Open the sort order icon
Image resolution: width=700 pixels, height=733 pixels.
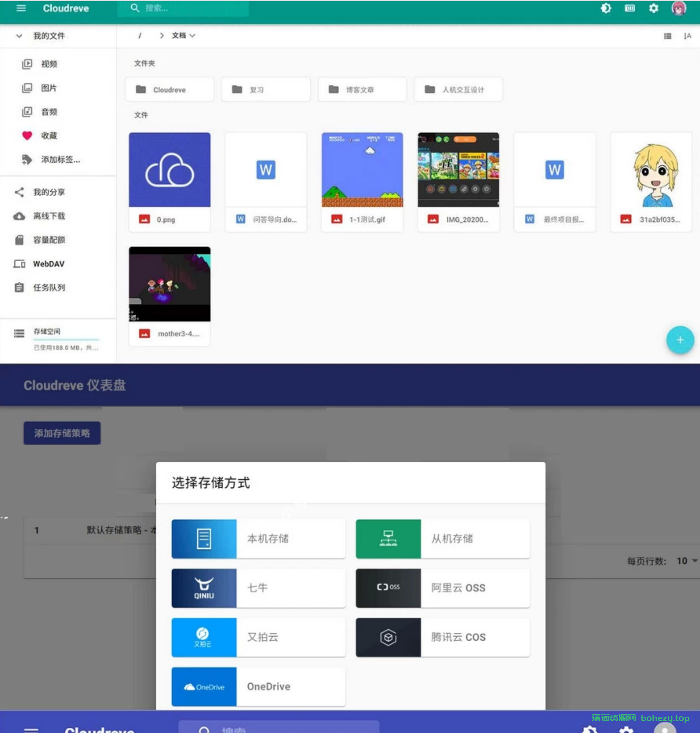[x=687, y=36]
